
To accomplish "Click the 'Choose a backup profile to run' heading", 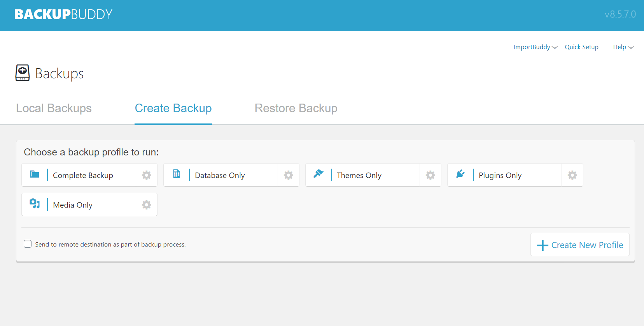I will [91, 152].
